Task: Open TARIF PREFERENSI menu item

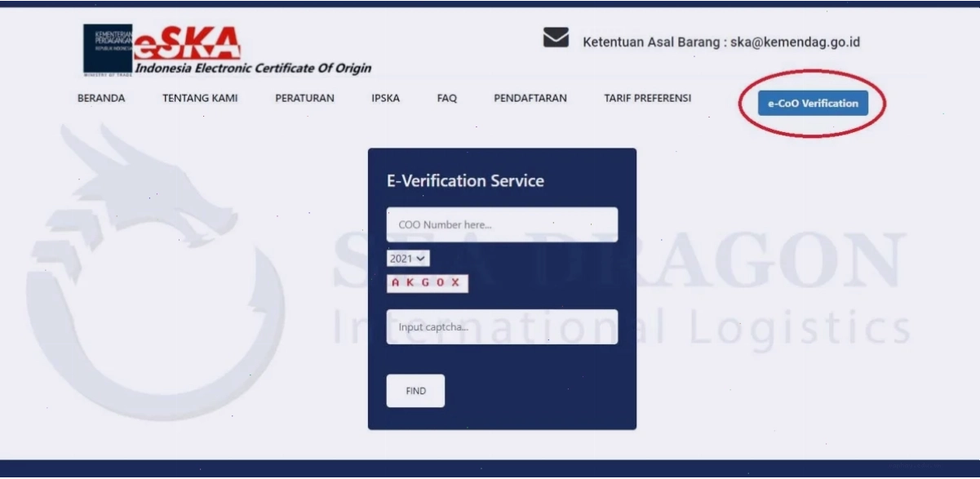Action: (x=647, y=99)
